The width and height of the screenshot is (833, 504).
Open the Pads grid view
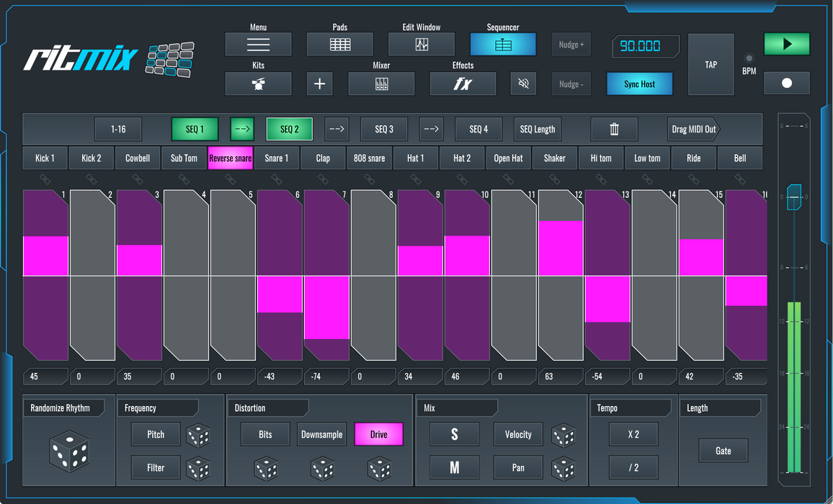coord(339,45)
